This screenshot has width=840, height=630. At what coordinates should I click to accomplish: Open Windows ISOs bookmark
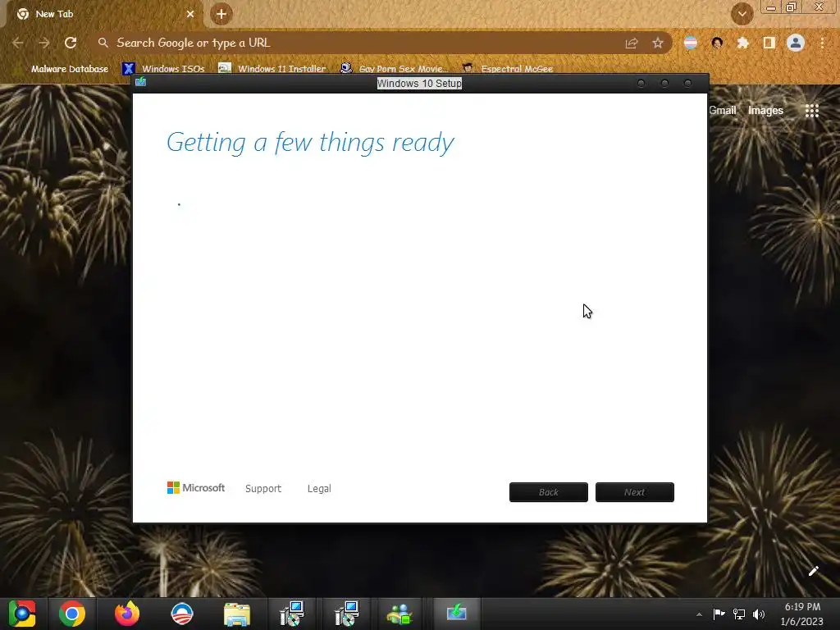pos(164,69)
